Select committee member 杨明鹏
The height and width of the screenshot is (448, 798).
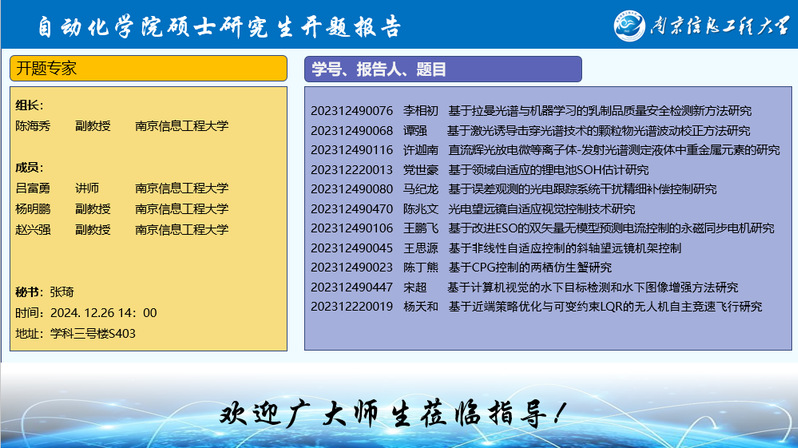[33, 209]
